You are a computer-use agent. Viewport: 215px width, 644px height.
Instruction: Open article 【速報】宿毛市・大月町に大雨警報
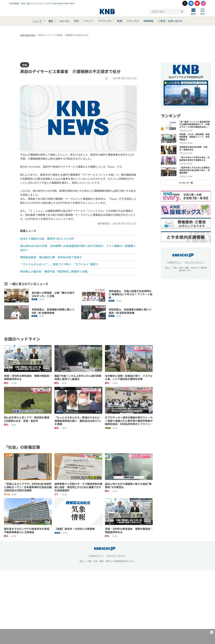coord(78,516)
